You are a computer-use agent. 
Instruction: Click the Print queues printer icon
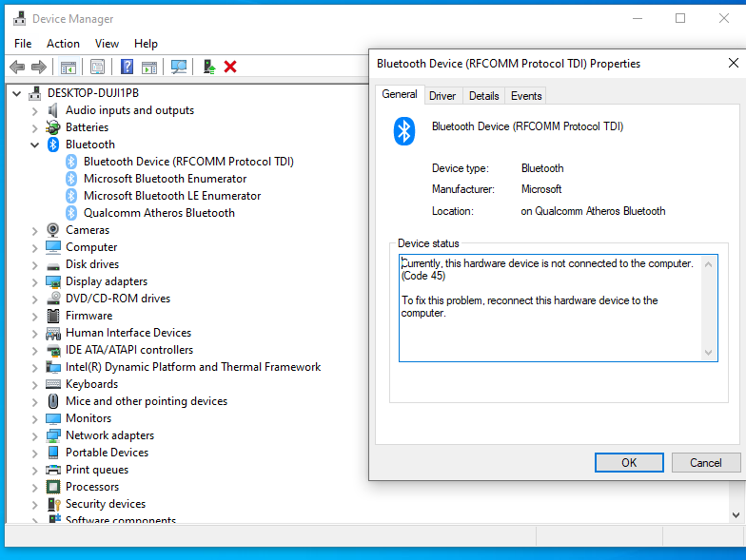click(x=53, y=470)
